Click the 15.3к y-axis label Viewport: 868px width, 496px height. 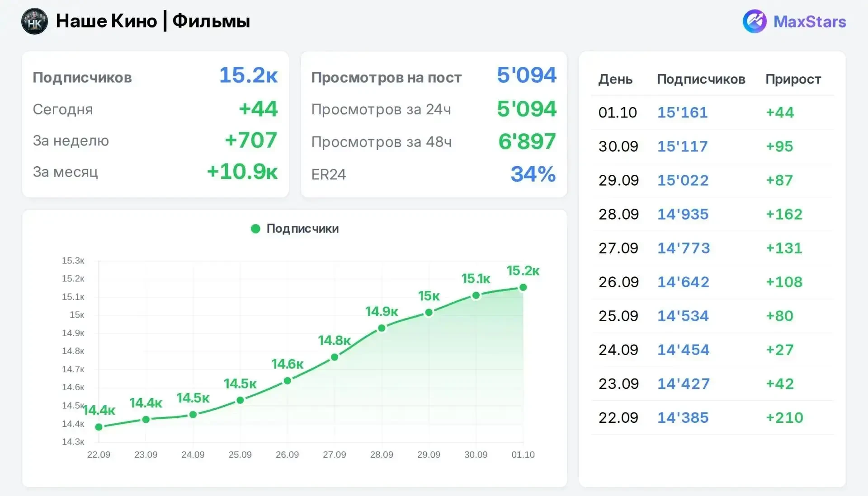tap(73, 261)
